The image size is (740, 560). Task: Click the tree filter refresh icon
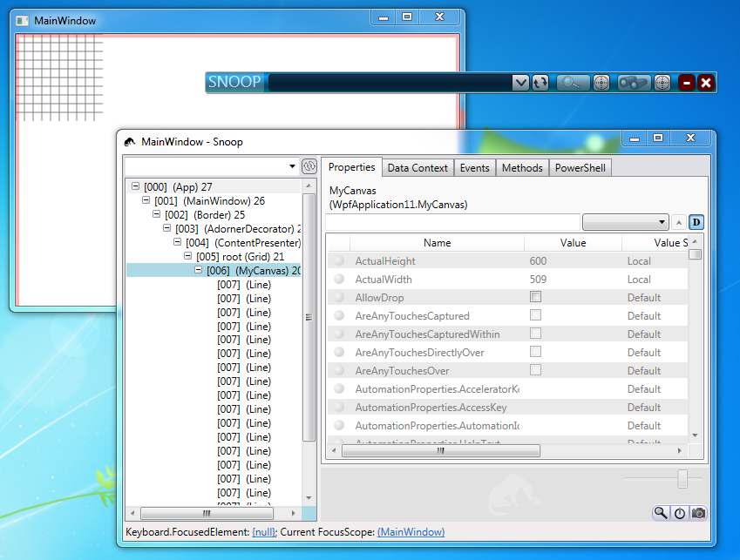(309, 166)
